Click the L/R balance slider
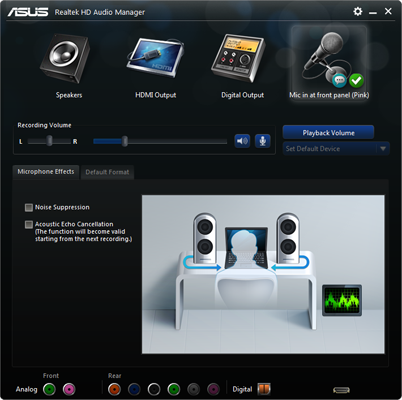The width and height of the screenshot is (402, 400). [x=49, y=141]
